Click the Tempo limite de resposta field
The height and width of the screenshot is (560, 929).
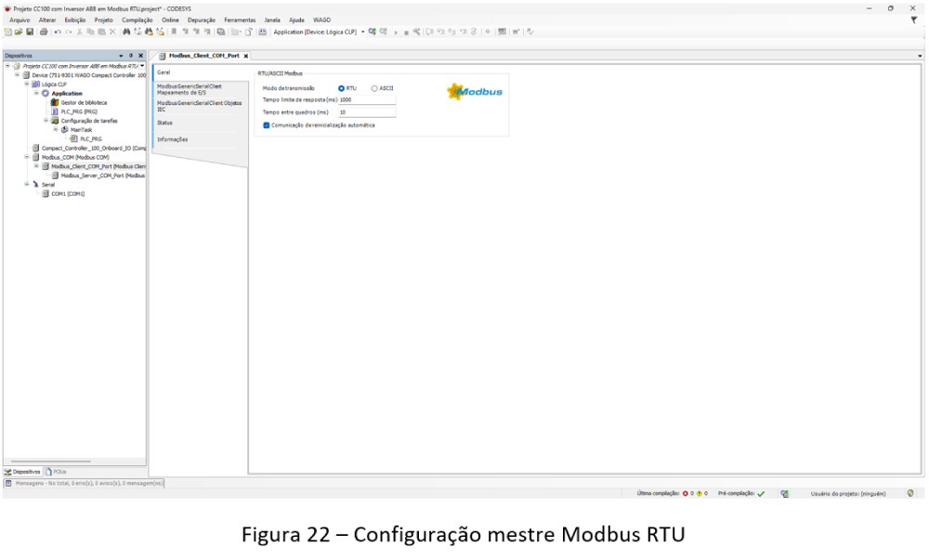click(367, 99)
